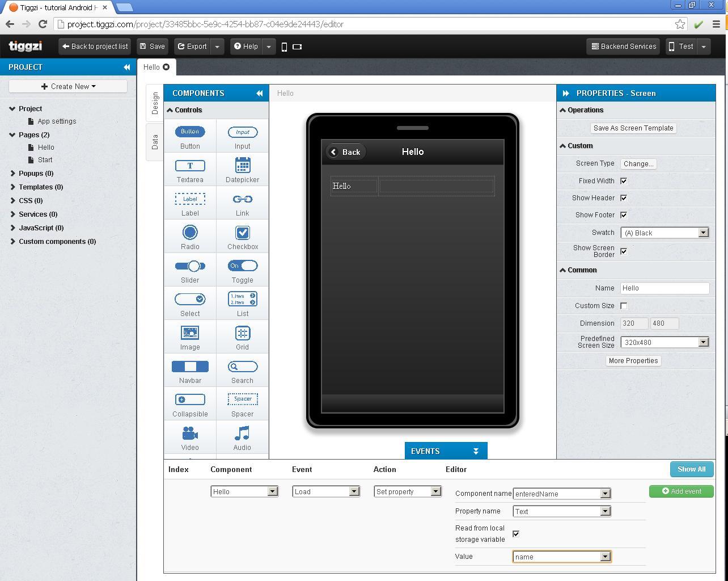Select the Datepicker component icon

pos(242,166)
